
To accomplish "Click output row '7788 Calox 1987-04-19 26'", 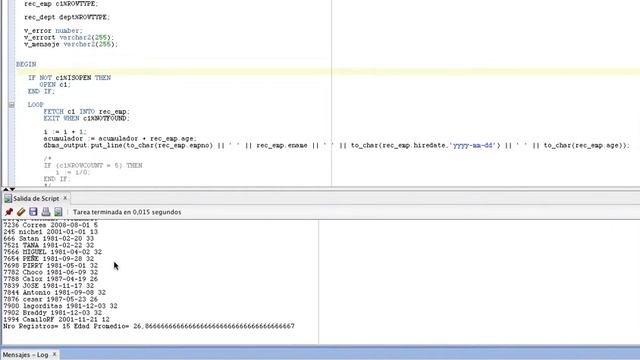I will coord(51,279).
